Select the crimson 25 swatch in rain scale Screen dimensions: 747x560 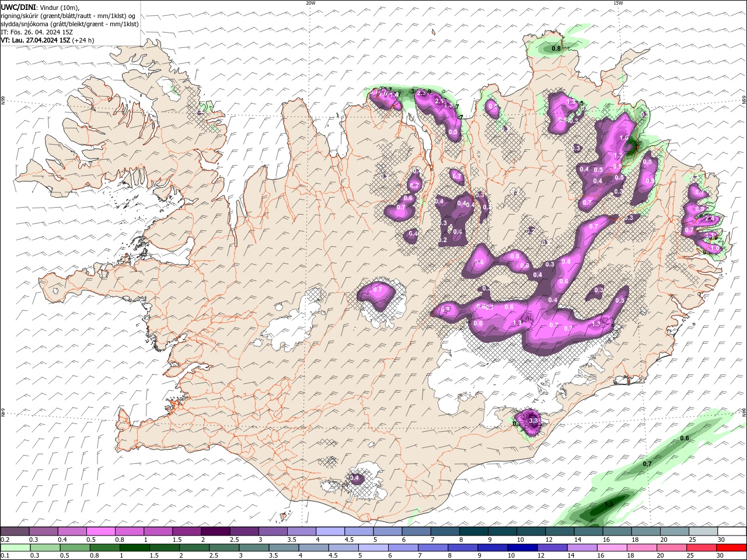(701, 548)
